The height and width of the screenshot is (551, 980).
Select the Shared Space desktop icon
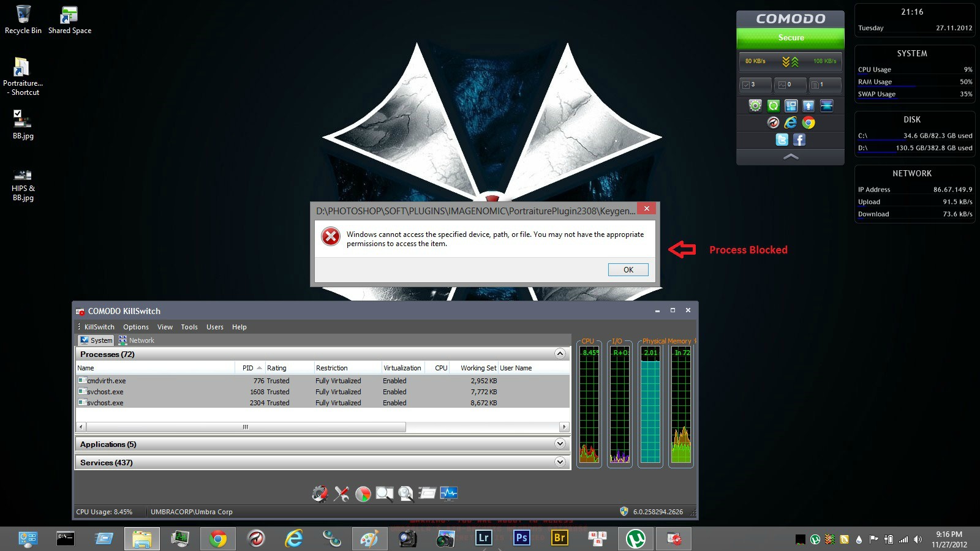point(70,20)
